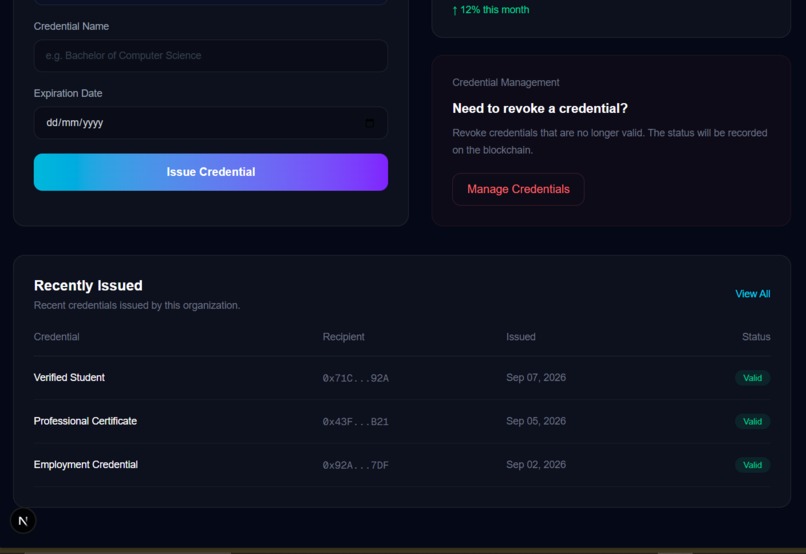The width and height of the screenshot is (806, 554).
Task: Click the 12% this month indicator
Action: pos(491,10)
